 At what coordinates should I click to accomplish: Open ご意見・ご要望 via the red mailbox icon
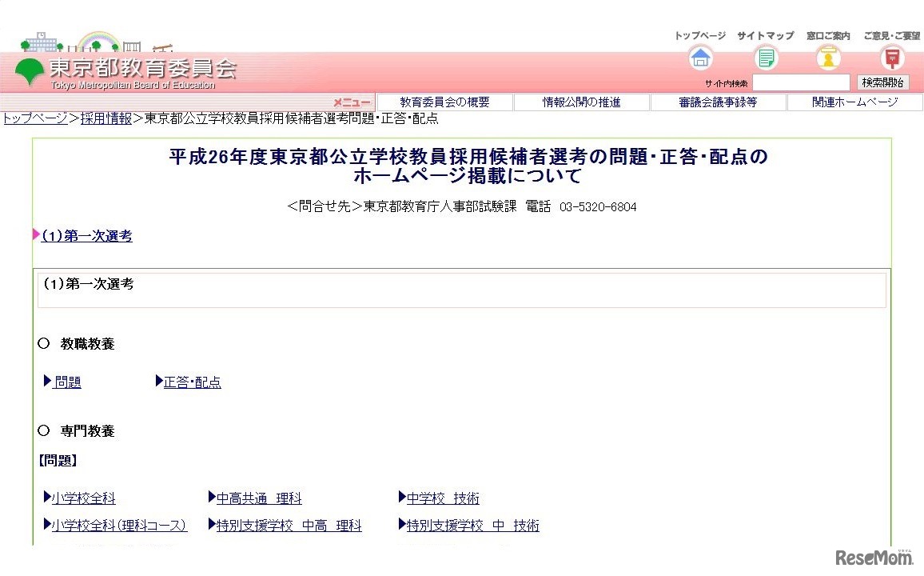tap(890, 58)
